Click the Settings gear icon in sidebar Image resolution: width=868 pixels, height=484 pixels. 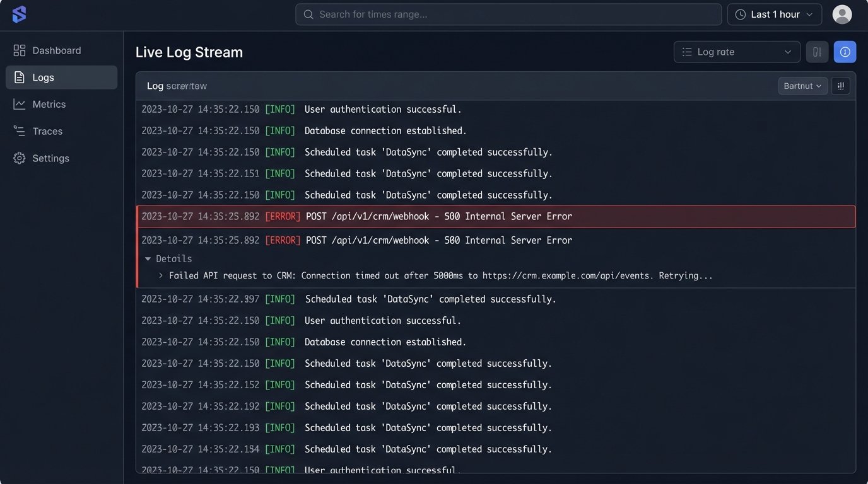click(x=20, y=158)
